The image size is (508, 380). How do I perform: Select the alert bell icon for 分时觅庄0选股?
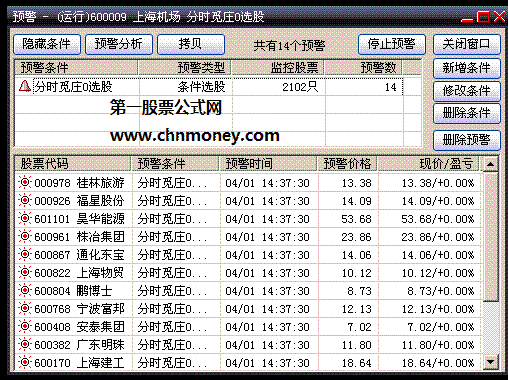tap(25, 86)
